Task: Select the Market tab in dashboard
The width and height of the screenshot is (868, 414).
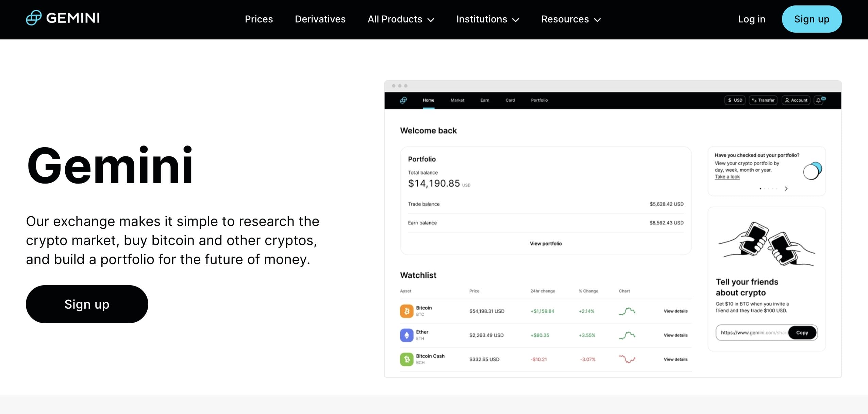Action: coord(456,100)
